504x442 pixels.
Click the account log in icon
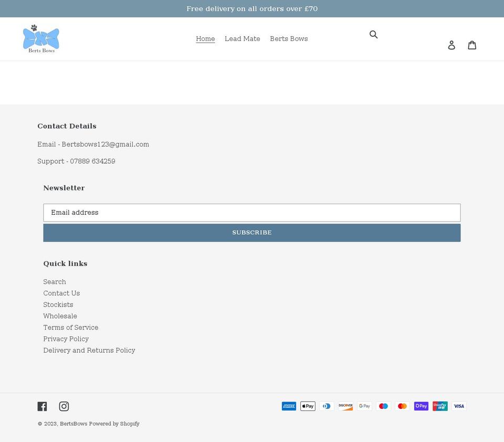point(451,45)
